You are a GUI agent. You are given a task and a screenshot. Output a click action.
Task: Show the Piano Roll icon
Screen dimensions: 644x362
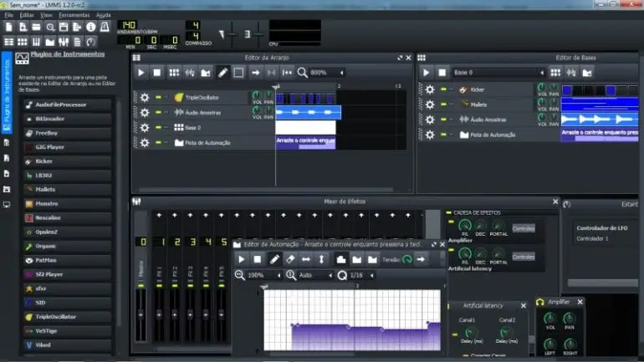point(36,42)
